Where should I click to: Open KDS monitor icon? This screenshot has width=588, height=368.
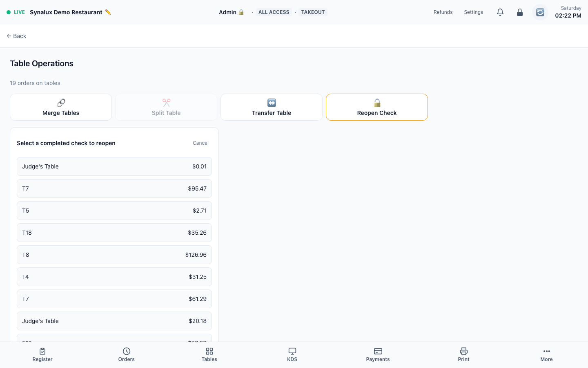click(x=292, y=351)
